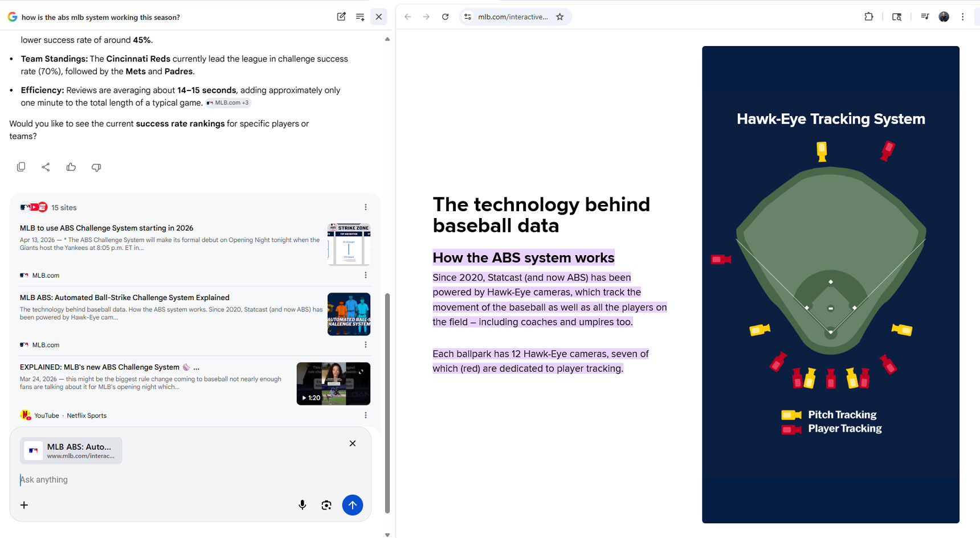Open the Extensions puzzle icon
This screenshot has width=980, height=538.
tap(869, 17)
